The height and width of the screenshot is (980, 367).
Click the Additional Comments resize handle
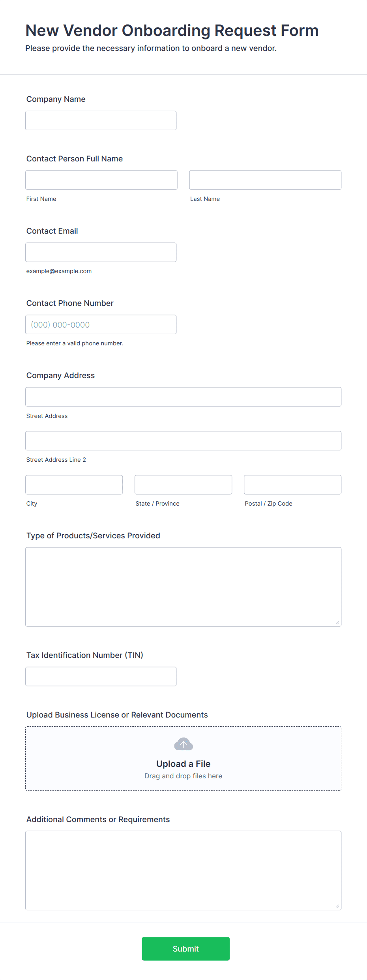point(337,906)
